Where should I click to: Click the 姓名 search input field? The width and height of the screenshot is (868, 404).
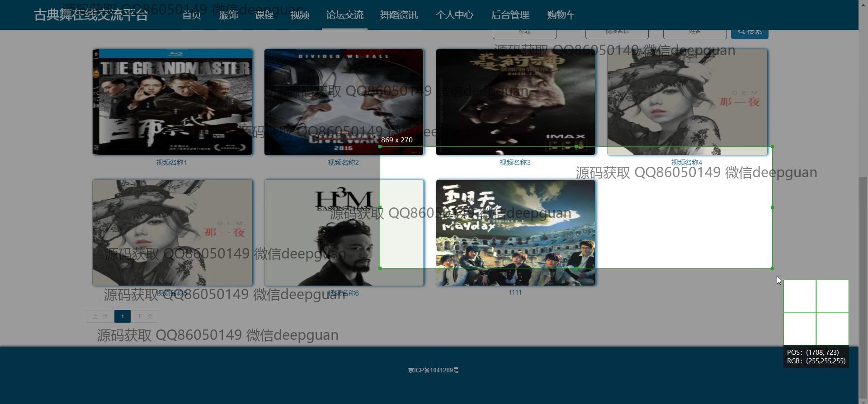click(695, 34)
